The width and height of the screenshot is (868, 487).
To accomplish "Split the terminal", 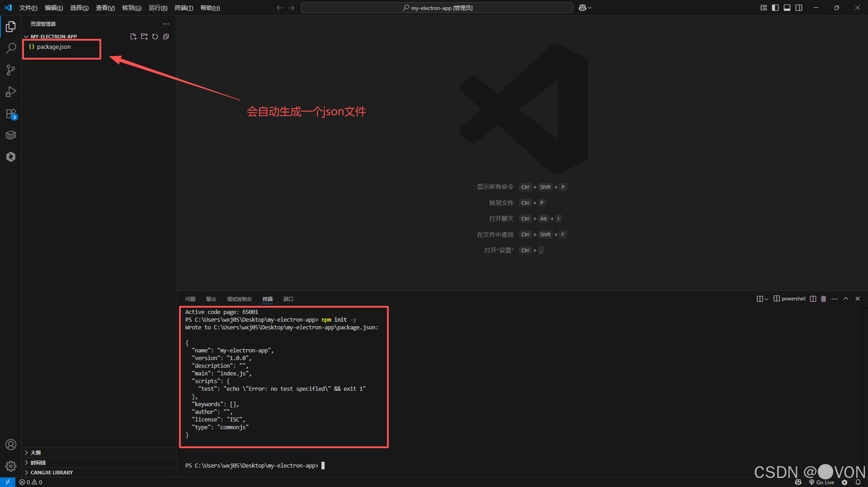I will [x=813, y=299].
